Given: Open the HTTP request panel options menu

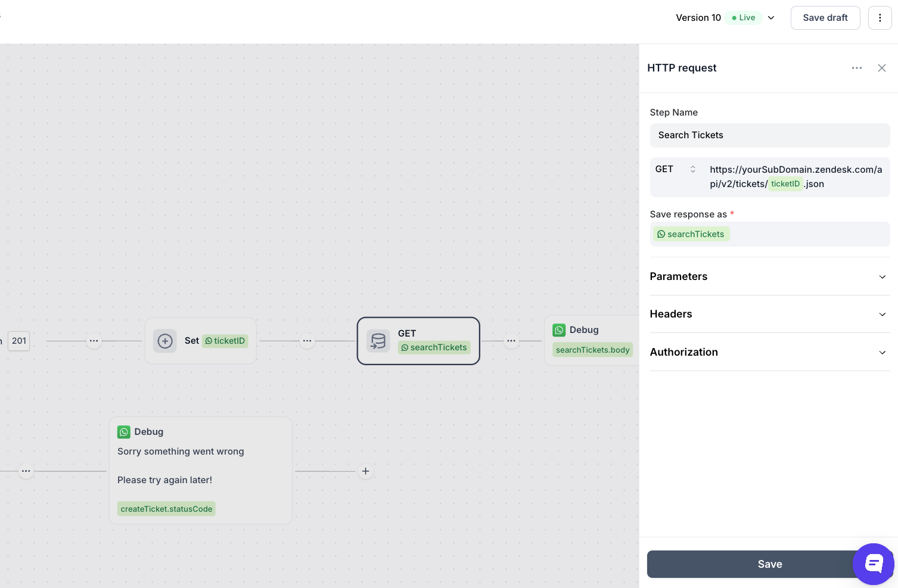Looking at the screenshot, I should (857, 68).
